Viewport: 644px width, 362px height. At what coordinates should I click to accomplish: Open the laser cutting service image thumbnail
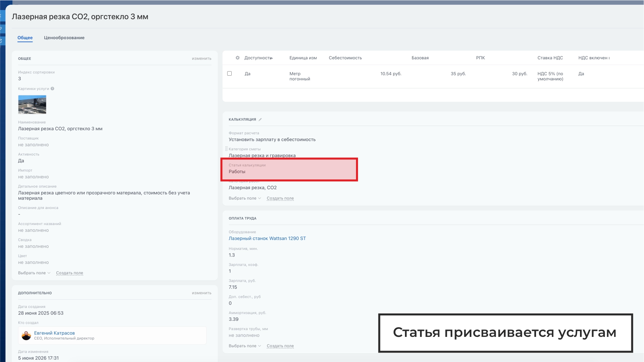[x=32, y=104]
